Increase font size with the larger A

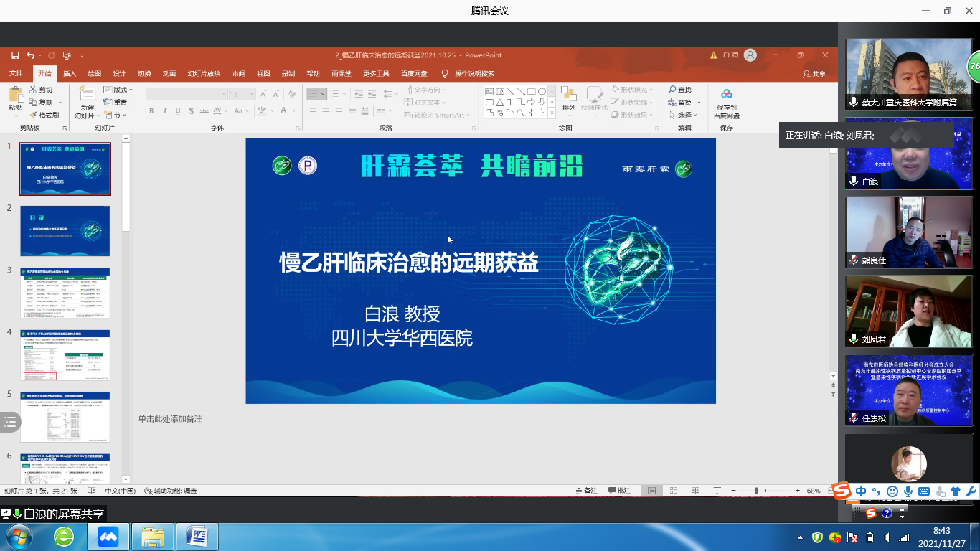[x=263, y=94]
